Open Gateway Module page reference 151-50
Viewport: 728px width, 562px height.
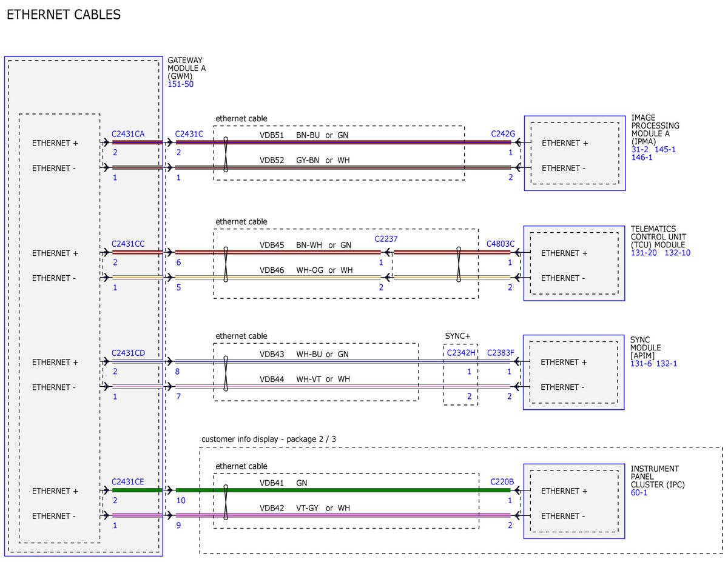[x=181, y=84]
